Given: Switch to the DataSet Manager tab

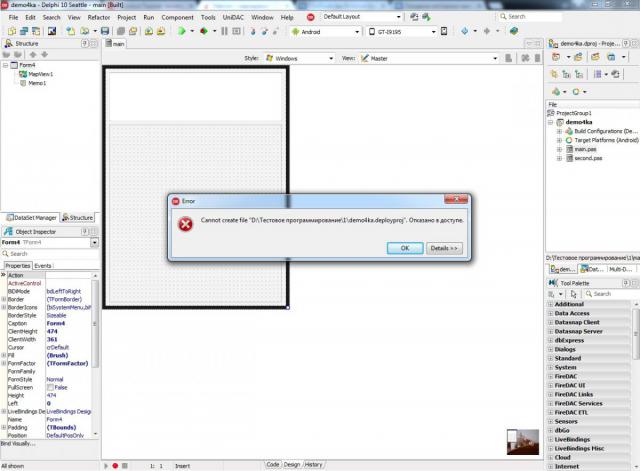Looking at the screenshot, I should click(31, 218).
